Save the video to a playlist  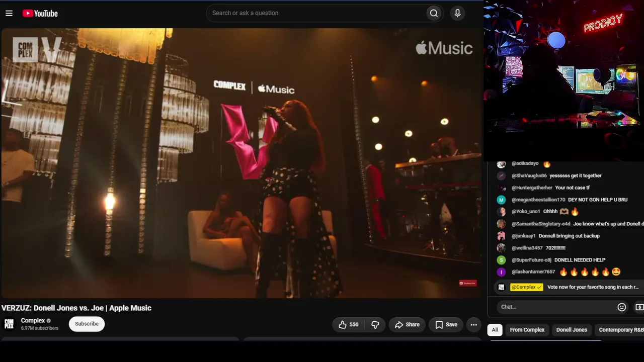pyautogui.click(x=446, y=325)
